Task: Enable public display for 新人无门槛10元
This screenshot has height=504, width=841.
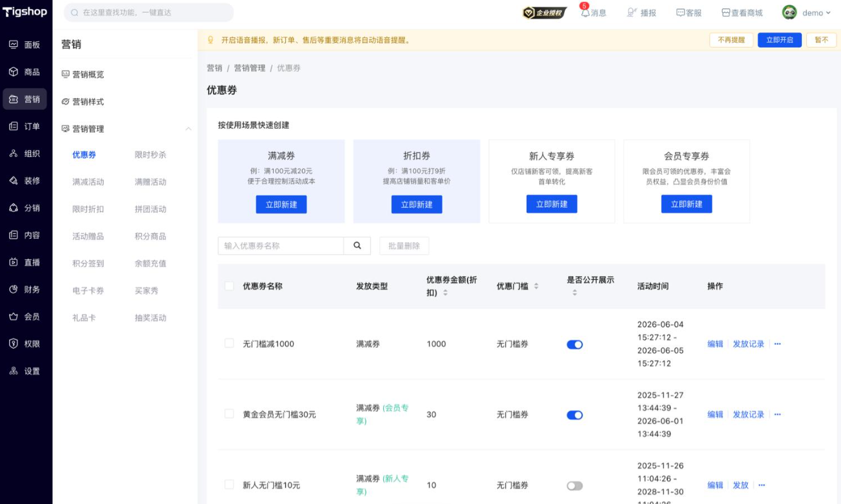Action: click(574, 486)
